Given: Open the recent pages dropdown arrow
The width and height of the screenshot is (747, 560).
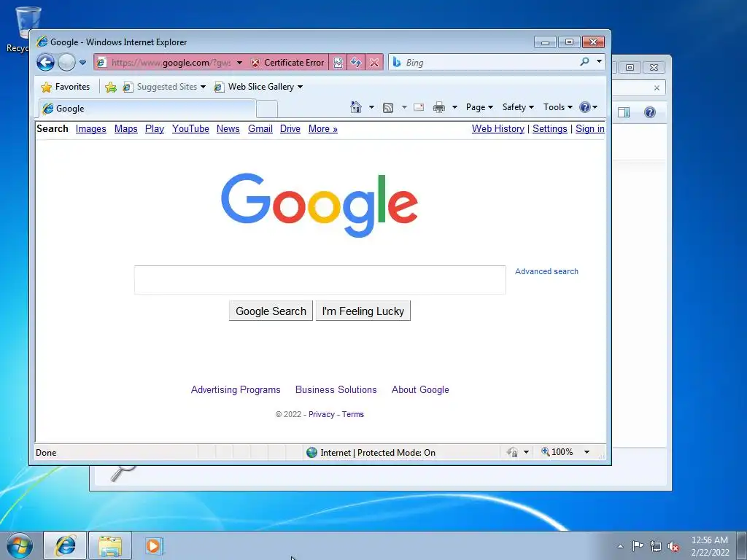Looking at the screenshot, I should (82, 63).
